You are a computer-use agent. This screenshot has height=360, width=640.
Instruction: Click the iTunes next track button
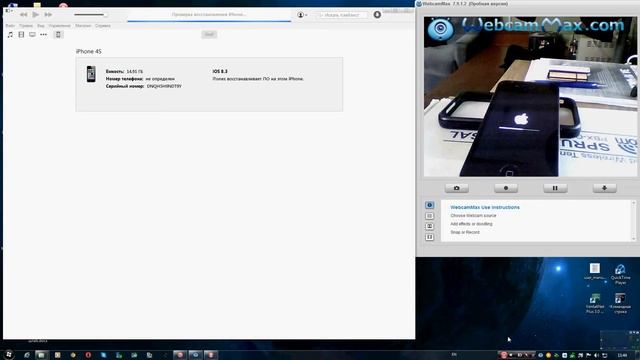point(48,15)
